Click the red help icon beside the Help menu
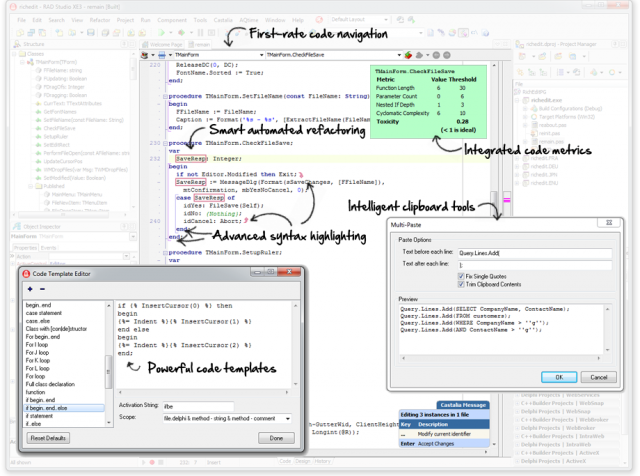This screenshot has height=476, width=640. (319, 20)
